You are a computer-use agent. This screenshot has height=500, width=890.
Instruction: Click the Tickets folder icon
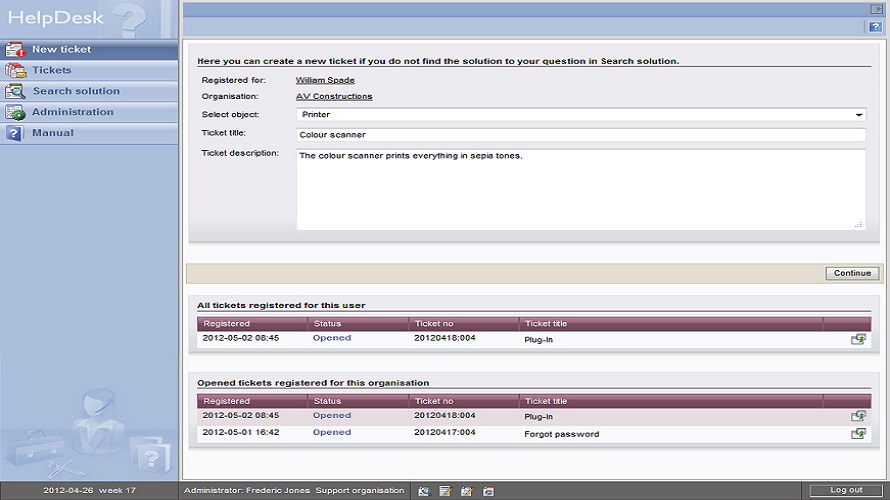click(15, 70)
